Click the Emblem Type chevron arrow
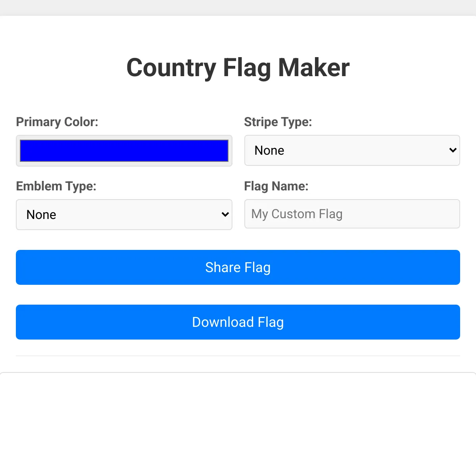This screenshot has height=476, width=476. [225, 215]
